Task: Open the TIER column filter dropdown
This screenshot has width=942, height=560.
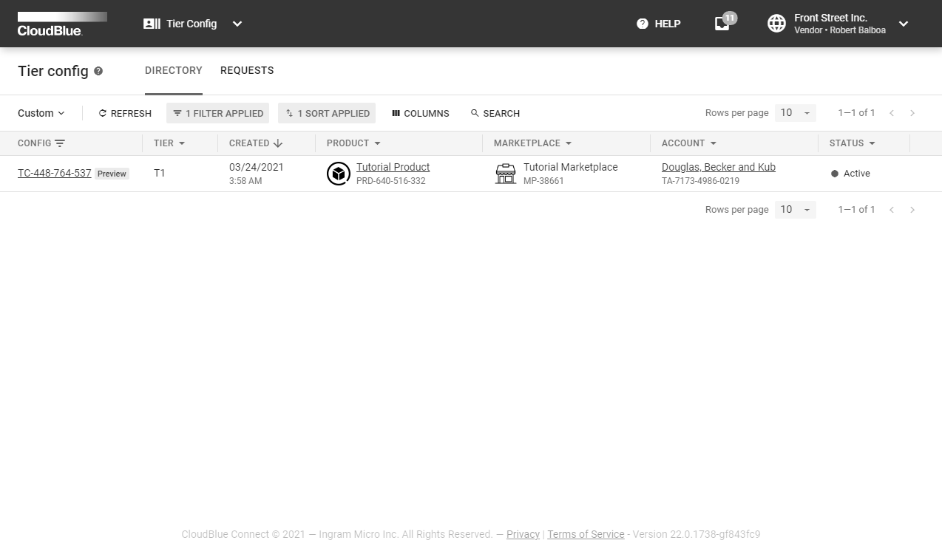Action: click(x=182, y=143)
